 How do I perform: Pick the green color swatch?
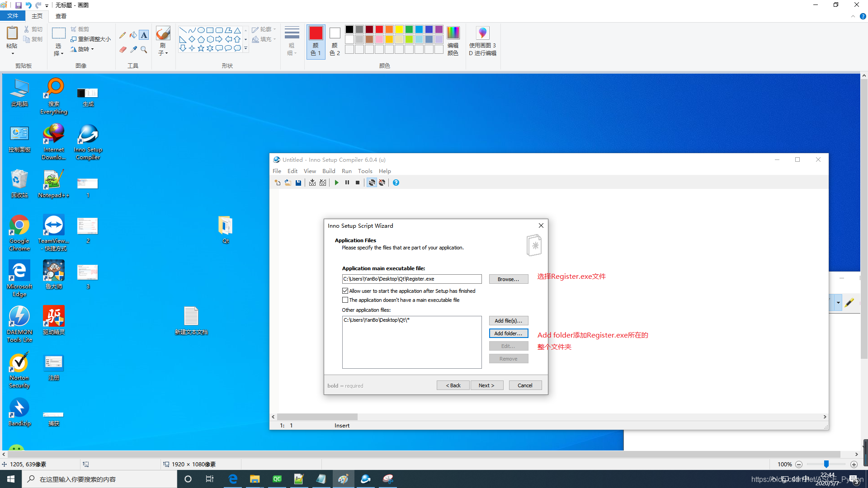(x=409, y=29)
